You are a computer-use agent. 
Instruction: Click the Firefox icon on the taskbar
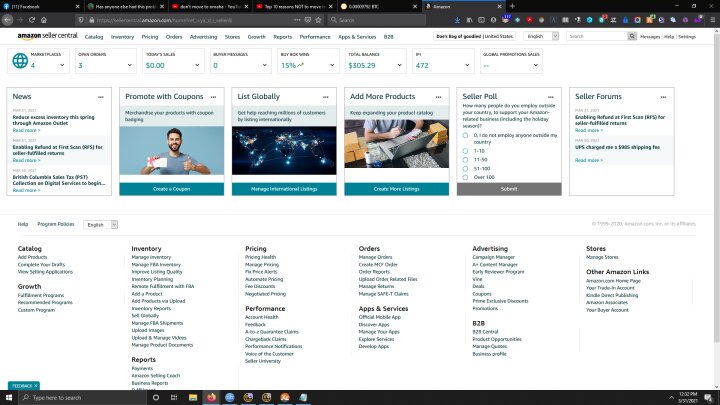point(211,398)
